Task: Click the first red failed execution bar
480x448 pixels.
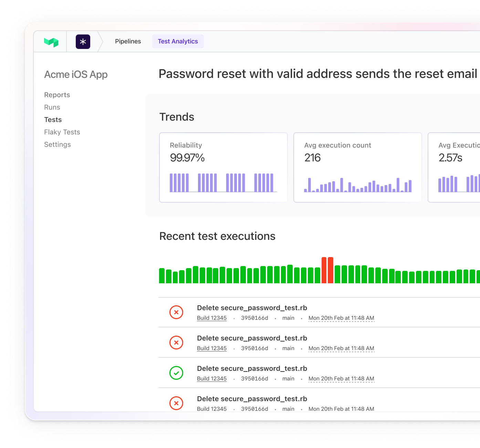Action: point(324,270)
